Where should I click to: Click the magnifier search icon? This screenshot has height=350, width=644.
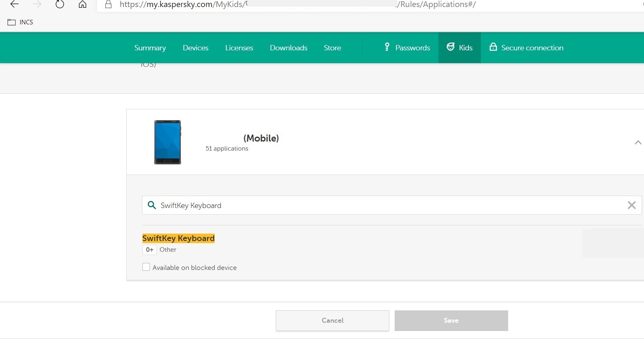pos(152,205)
